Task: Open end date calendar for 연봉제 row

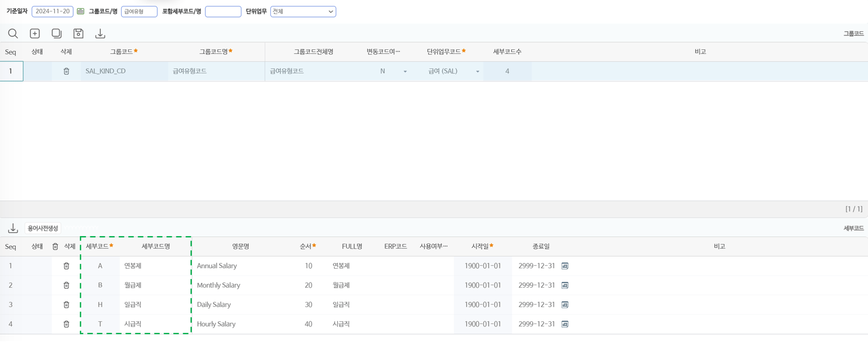Action: [565, 266]
